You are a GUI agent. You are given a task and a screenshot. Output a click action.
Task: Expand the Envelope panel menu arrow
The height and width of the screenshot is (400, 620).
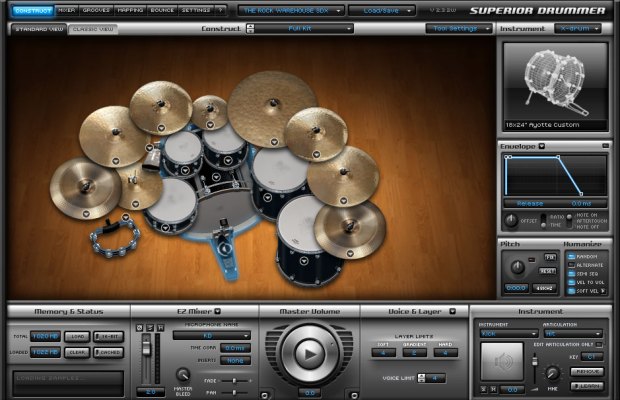pos(542,146)
